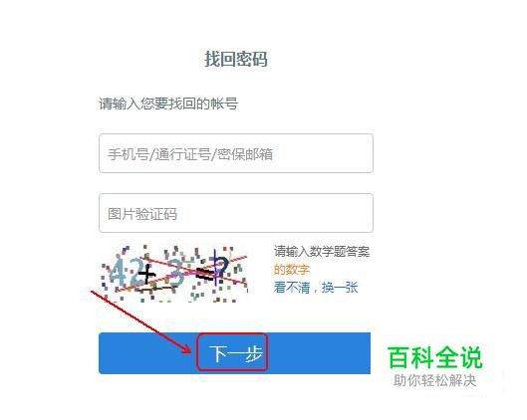Click the 请输入您要找回的帐号 prompt label
Image resolution: width=527 pixels, height=420 pixels.
tap(168, 104)
